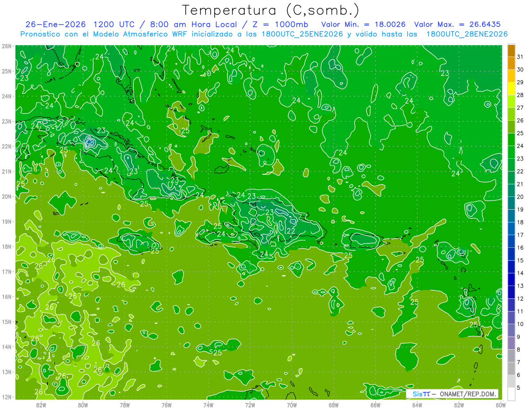Click the pressure level "Z = 1000mb"

280,24
